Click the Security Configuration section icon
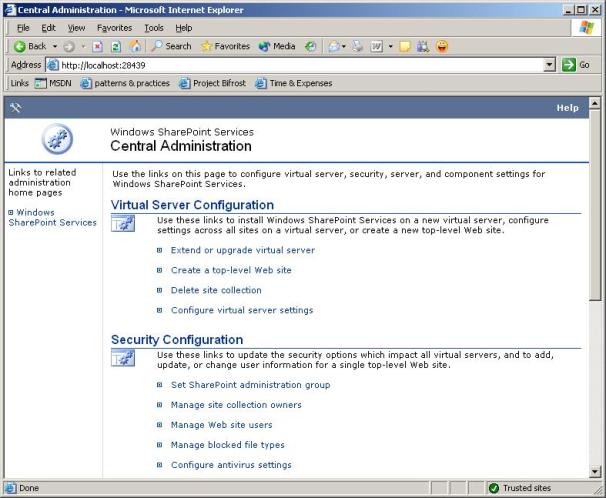 pos(123,358)
